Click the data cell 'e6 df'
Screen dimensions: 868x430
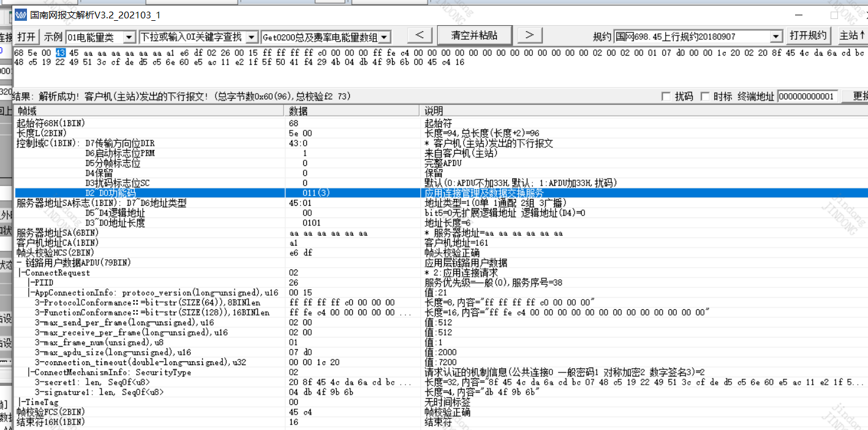(300, 252)
